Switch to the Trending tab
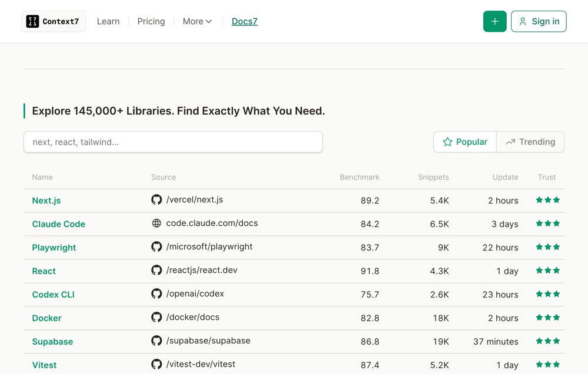This screenshot has height=374, width=588. click(530, 142)
